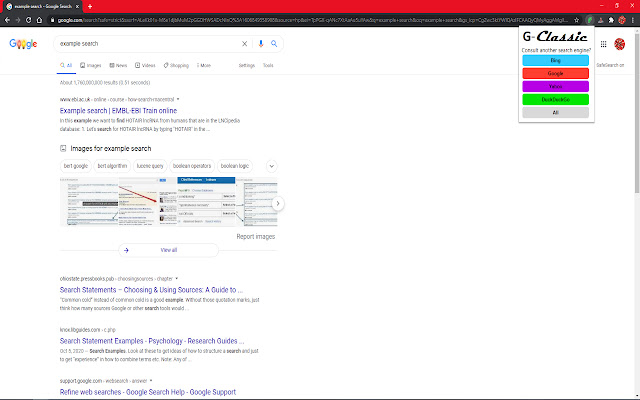
Task: Select the bert google chip
Action: click(76, 166)
